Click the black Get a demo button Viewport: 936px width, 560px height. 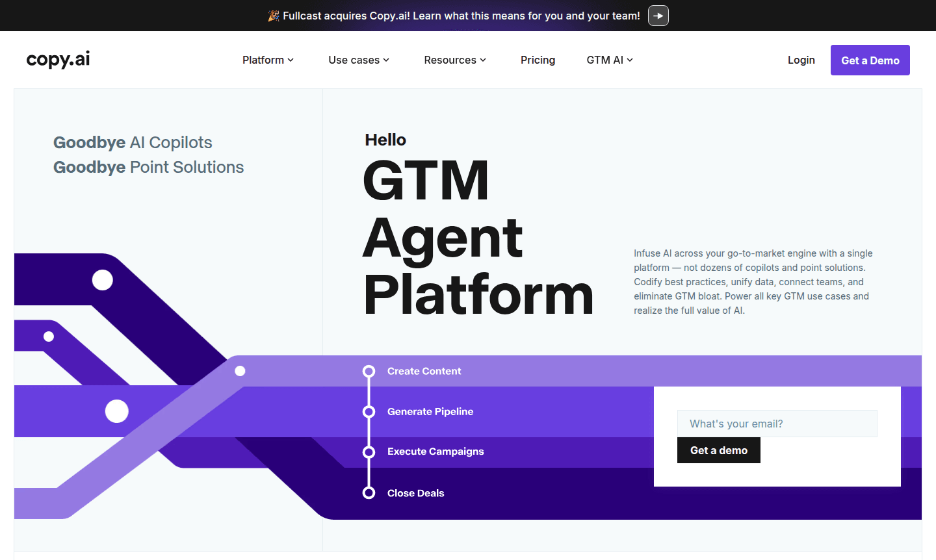tap(718, 450)
